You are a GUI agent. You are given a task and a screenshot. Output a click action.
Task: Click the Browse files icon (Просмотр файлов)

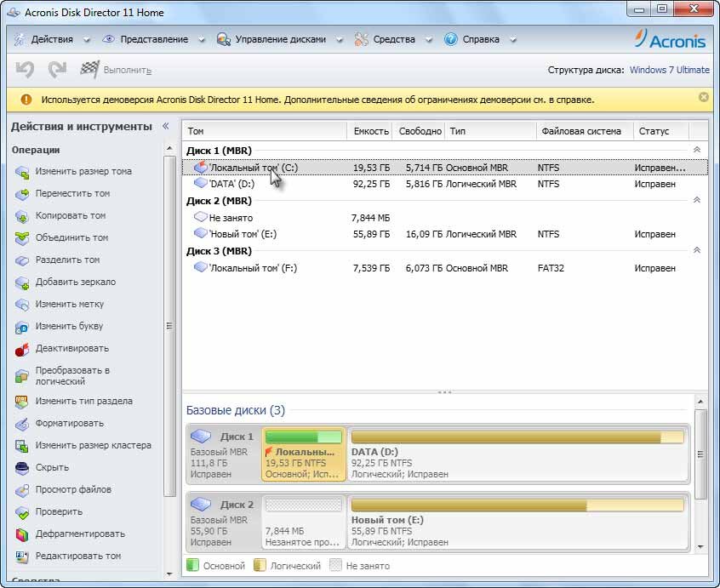tap(21, 490)
